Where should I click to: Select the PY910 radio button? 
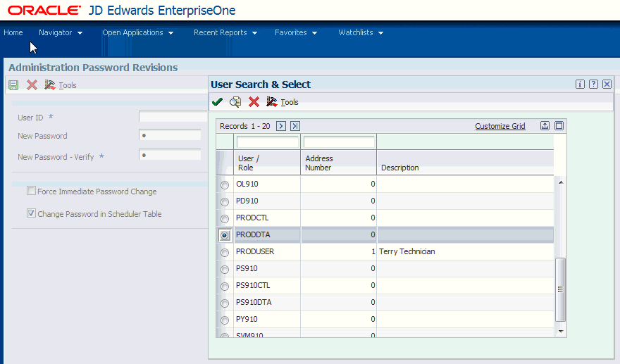pyautogui.click(x=225, y=320)
